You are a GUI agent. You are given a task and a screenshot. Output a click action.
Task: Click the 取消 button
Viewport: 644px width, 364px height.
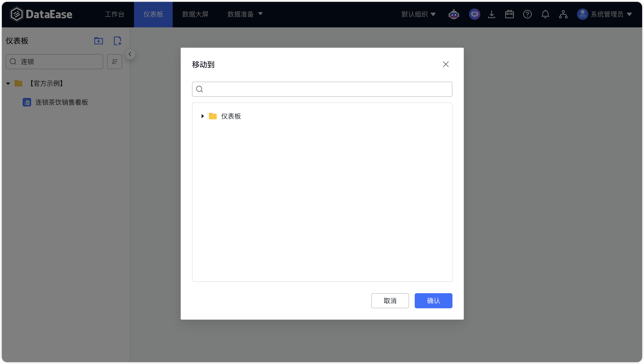(390, 301)
